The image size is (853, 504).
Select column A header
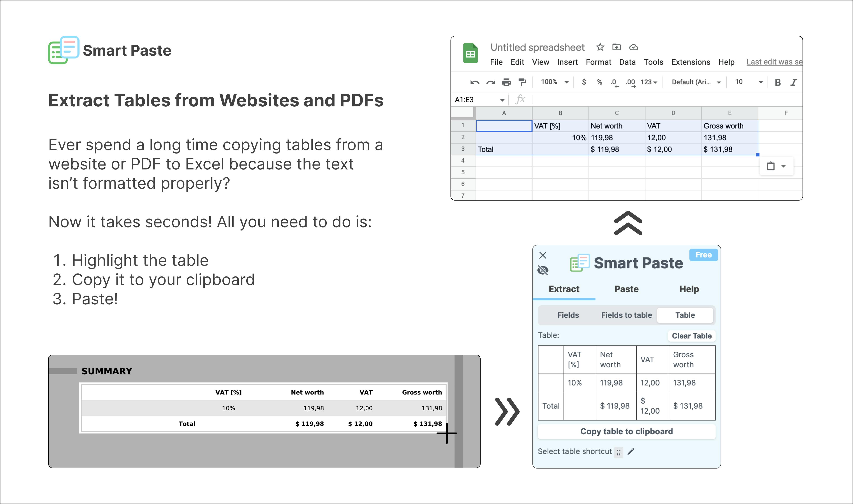point(504,113)
